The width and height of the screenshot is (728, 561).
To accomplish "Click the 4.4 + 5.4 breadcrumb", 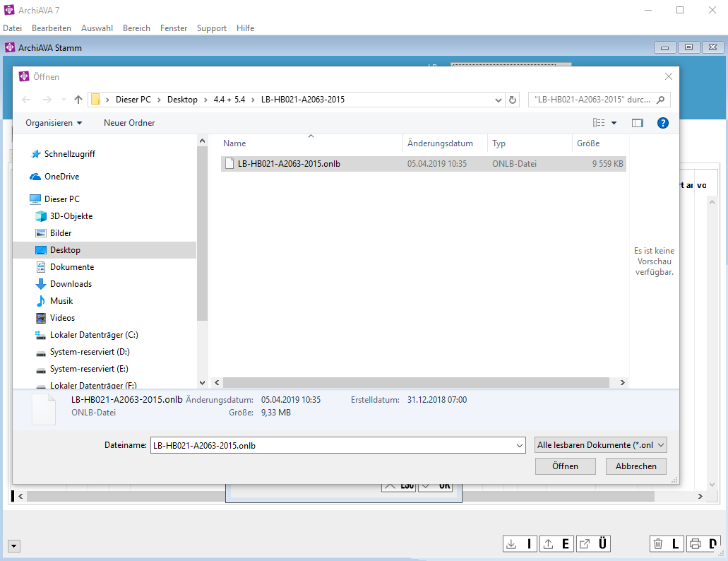I will pos(229,100).
